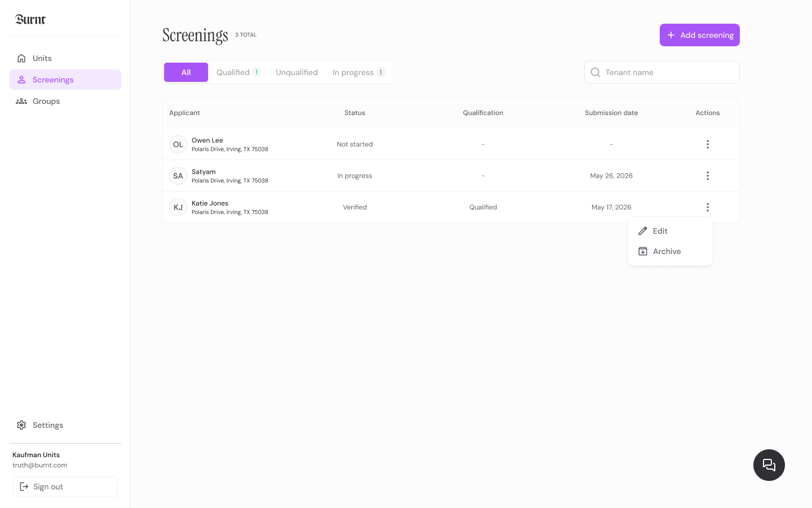
Task: Click the Groups people icon
Action: pos(21,101)
